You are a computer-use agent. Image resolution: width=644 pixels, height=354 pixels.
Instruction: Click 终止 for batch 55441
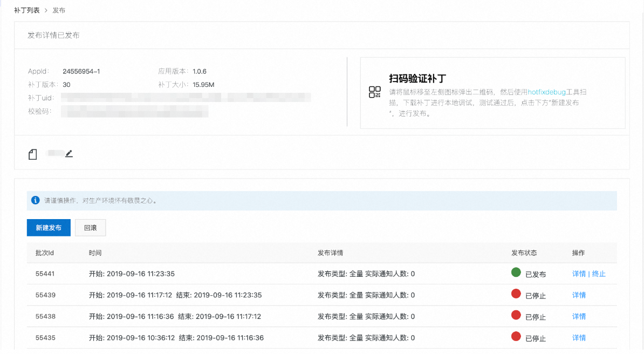click(599, 274)
